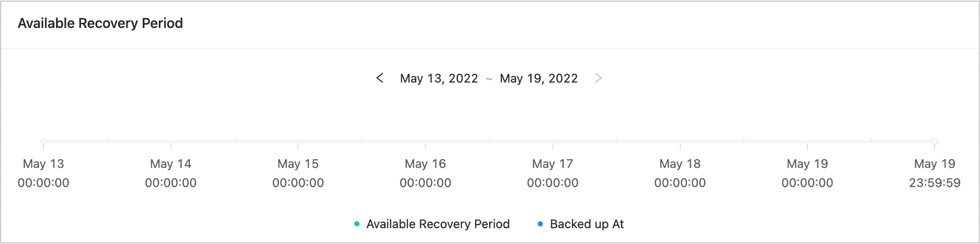Advance to next week with right chevron
980x244 pixels.
(x=598, y=78)
